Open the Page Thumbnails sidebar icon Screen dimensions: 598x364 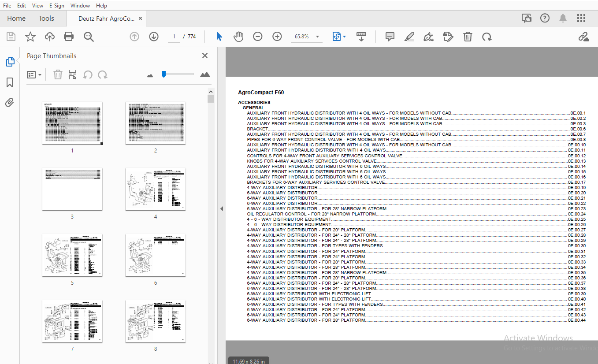[x=10, y=62]
